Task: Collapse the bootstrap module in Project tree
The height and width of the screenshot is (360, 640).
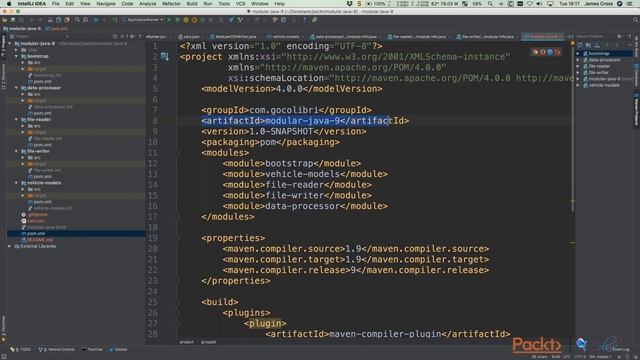Action: [16, 56]
